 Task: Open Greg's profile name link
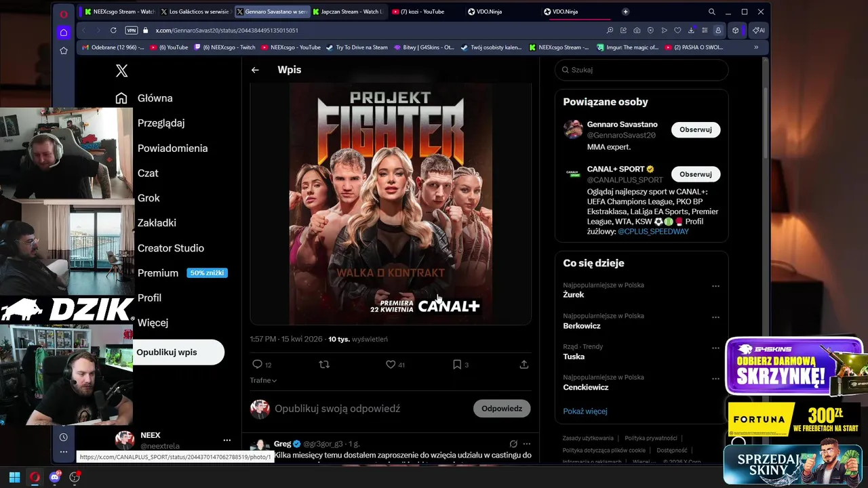[x=282, y=444]
